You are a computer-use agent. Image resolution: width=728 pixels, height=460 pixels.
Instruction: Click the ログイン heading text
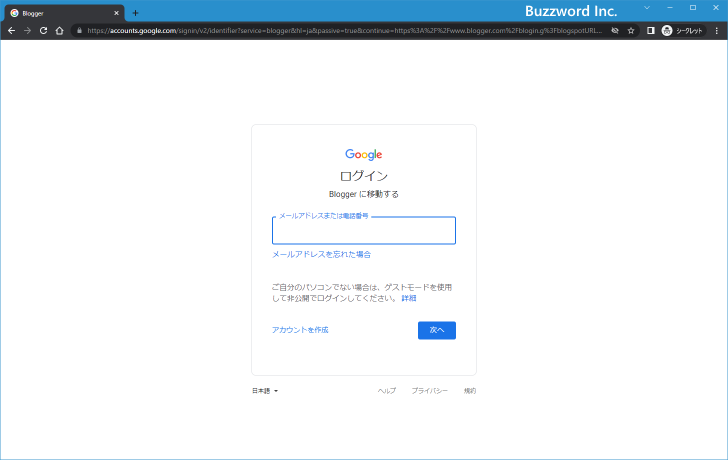point(364,176)
